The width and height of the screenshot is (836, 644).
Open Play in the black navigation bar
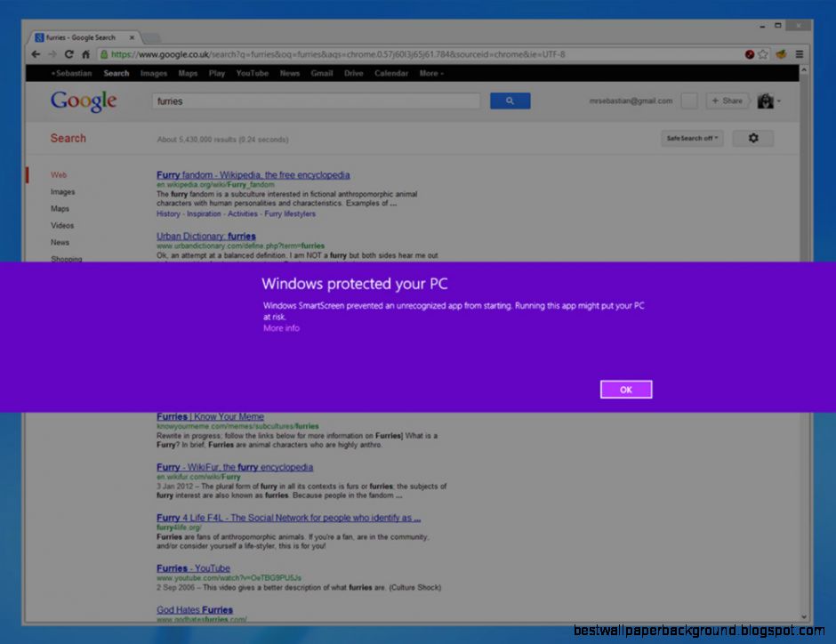216,73
